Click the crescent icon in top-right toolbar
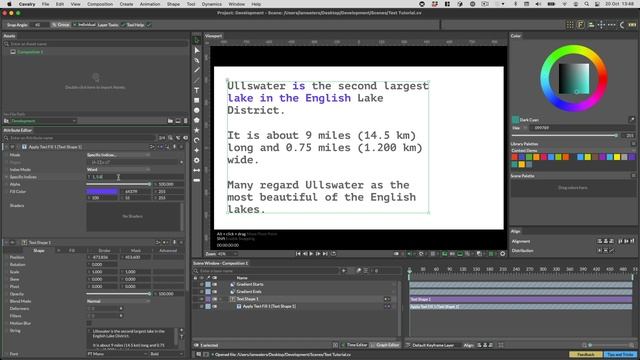640x360 pixels. pos(622,25)
